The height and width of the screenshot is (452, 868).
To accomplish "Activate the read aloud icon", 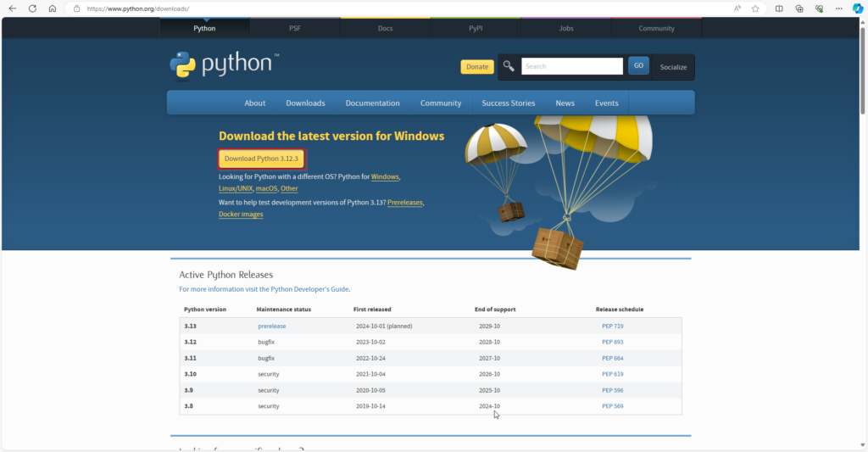I will [x=737, y=8].
